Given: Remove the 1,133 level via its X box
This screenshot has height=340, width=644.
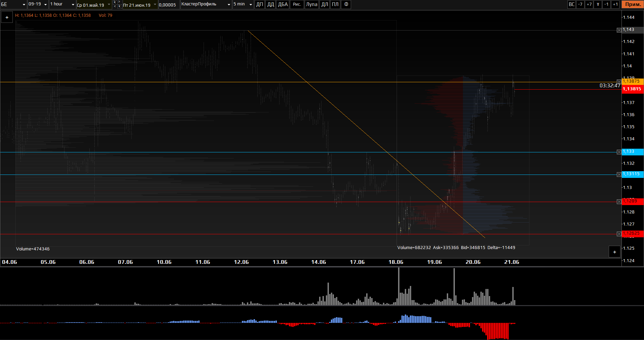Looking at the screenshot, I should [619, 152].
